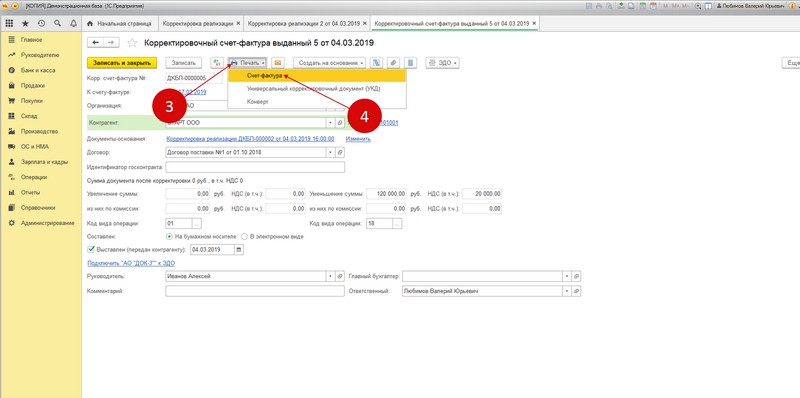Open the history clock icon
The image size is (800, 398).
41,23
